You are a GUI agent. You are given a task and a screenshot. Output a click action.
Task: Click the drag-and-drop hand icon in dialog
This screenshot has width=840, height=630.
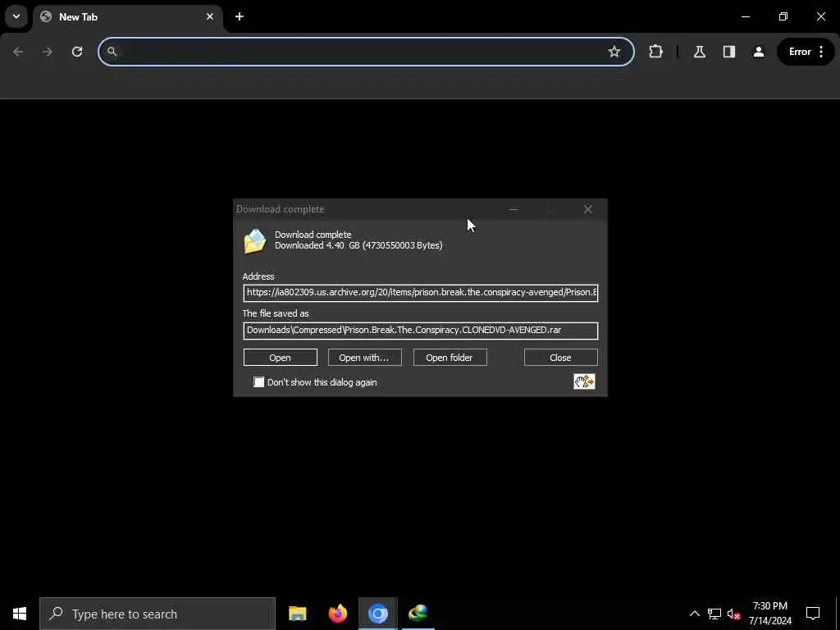click(584, 381)
